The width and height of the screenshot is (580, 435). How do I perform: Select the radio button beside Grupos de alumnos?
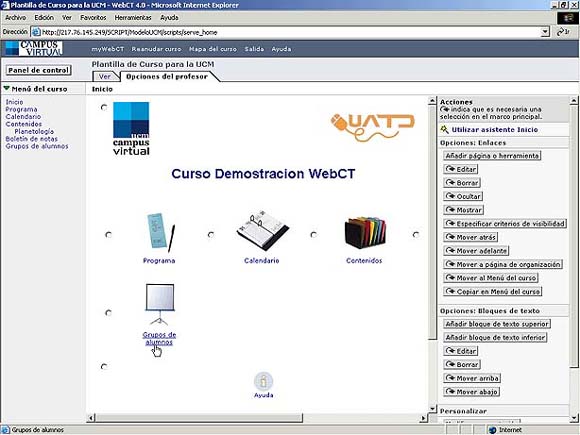108,313
